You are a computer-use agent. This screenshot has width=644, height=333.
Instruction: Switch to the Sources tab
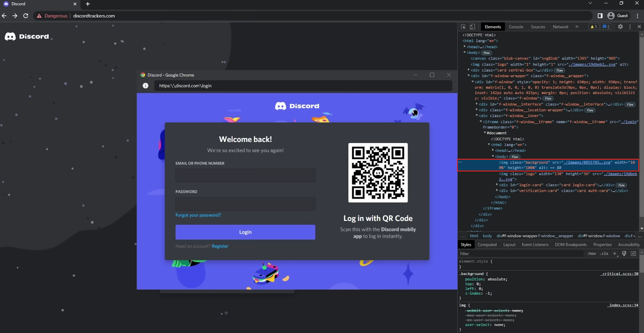coord(538,27)
